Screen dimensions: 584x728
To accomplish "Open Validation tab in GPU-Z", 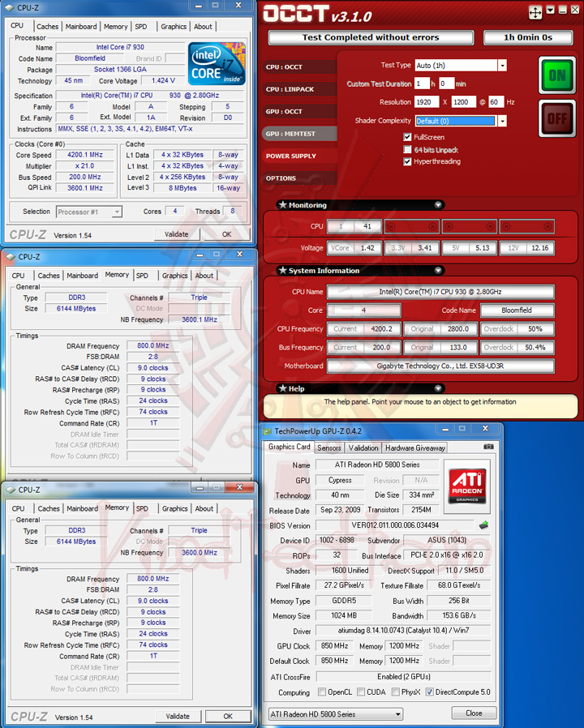I will [363, 448].
